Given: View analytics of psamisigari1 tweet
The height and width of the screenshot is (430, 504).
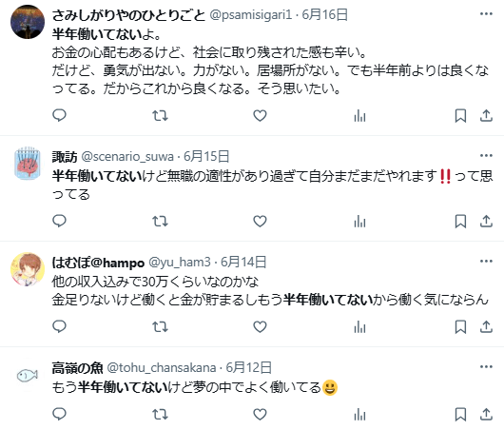Looking at the screenshot, I should [x=359, y=116].
